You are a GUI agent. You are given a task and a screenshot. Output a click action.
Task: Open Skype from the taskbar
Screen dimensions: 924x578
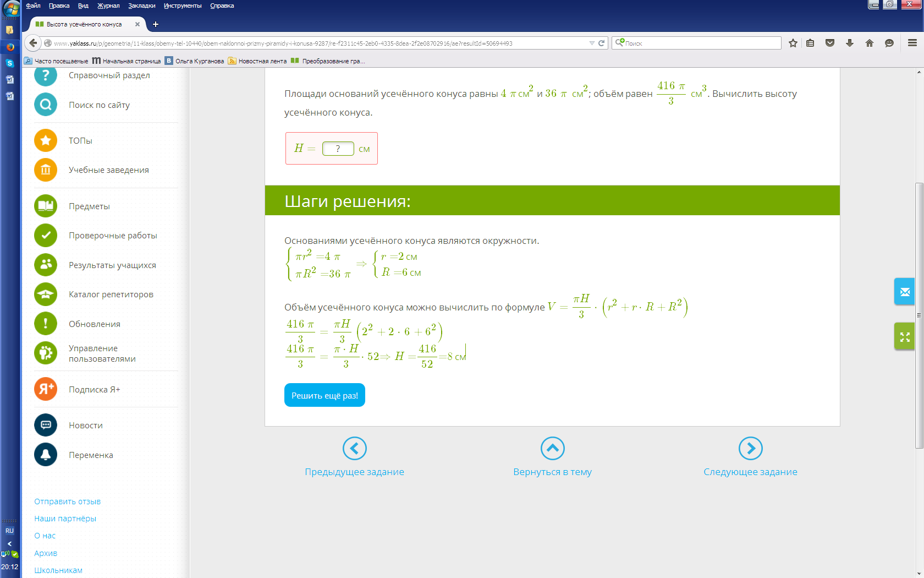10,63
